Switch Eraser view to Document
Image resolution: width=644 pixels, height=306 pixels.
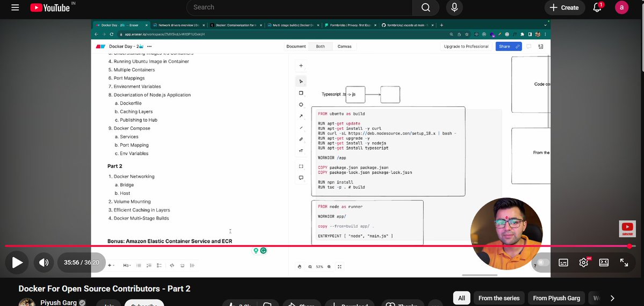[x=296, y=46]
